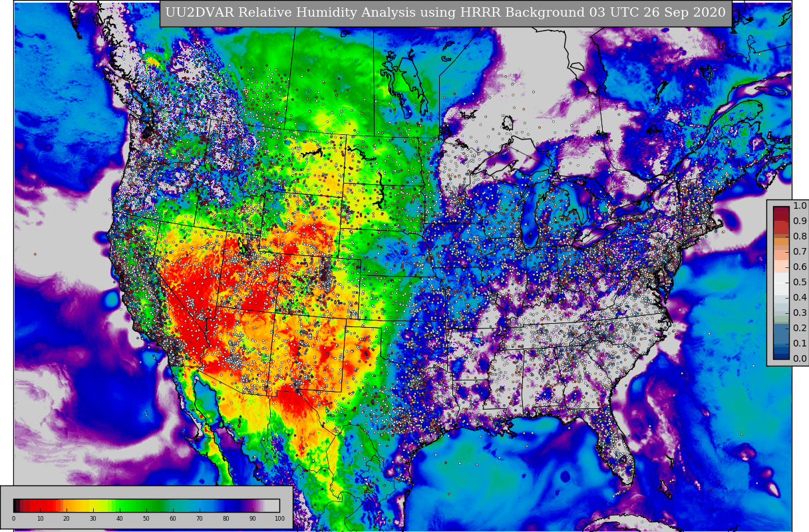The image size is (809, 532).
Task: Click the 0.9 label on the right colorbar
Action: pyautogui.click(x=800, y=221)
